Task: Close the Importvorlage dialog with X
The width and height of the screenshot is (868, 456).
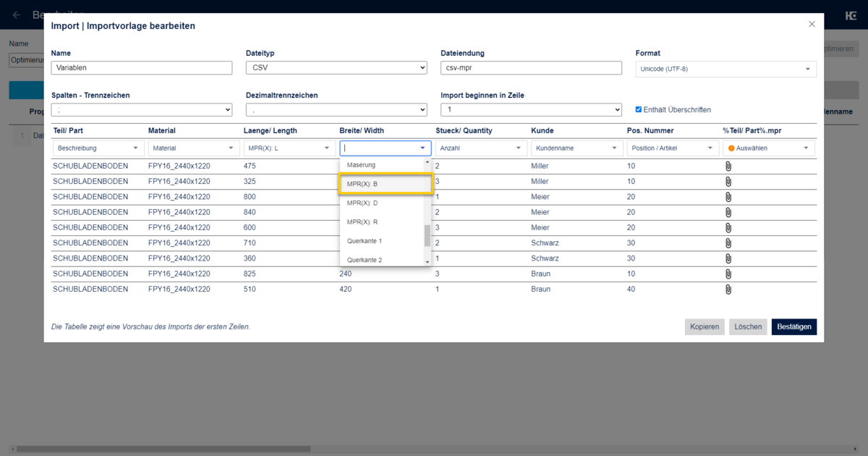Action: [x=812, y=25]
